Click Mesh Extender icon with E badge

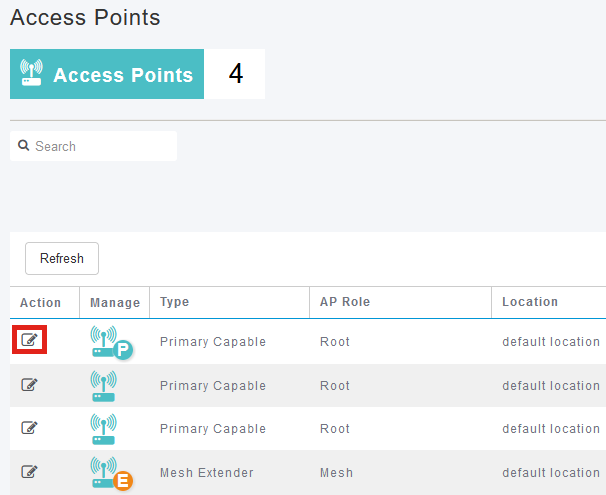(x=111, y=473)
